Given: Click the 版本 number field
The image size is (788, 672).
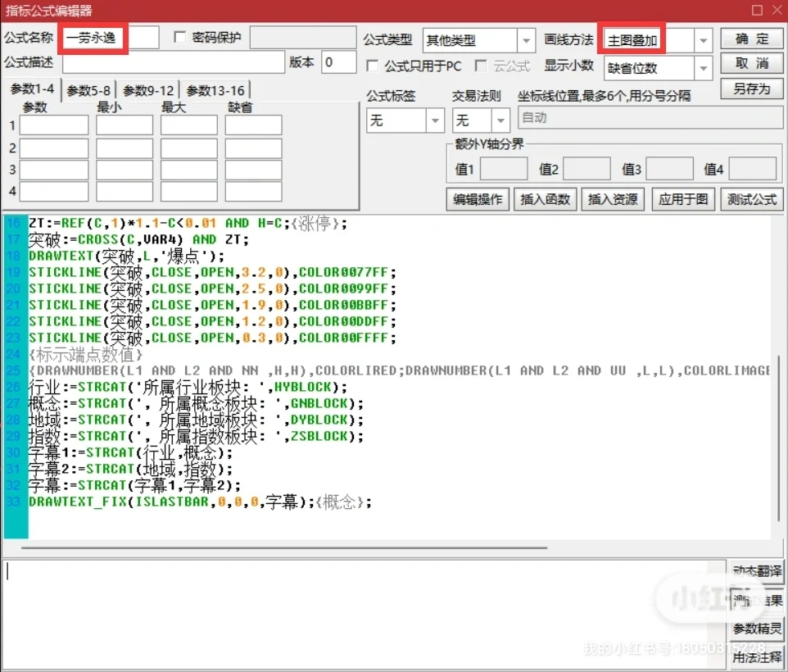Looking at the screenshot, I should tap(339, 62).
